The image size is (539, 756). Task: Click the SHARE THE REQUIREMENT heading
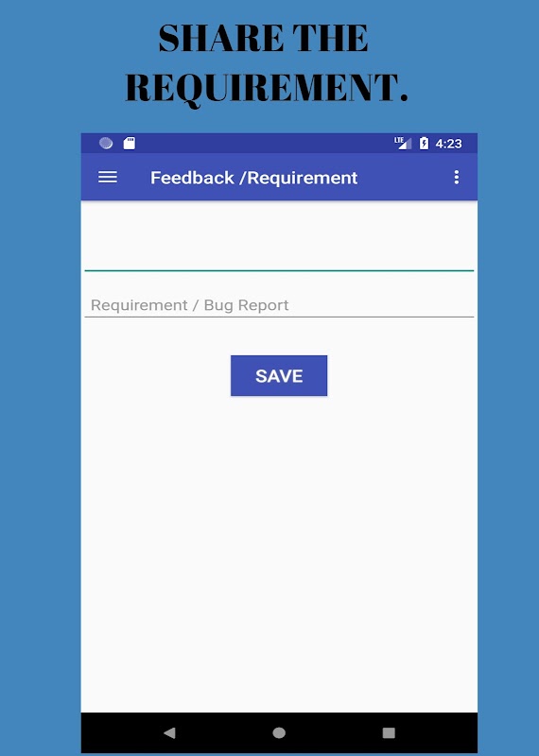click(267, 63)
